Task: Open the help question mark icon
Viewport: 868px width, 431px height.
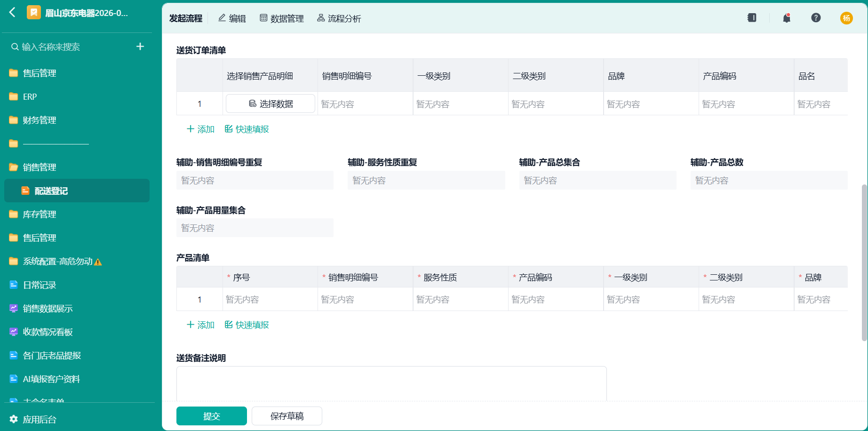Action: coord(816,18)
